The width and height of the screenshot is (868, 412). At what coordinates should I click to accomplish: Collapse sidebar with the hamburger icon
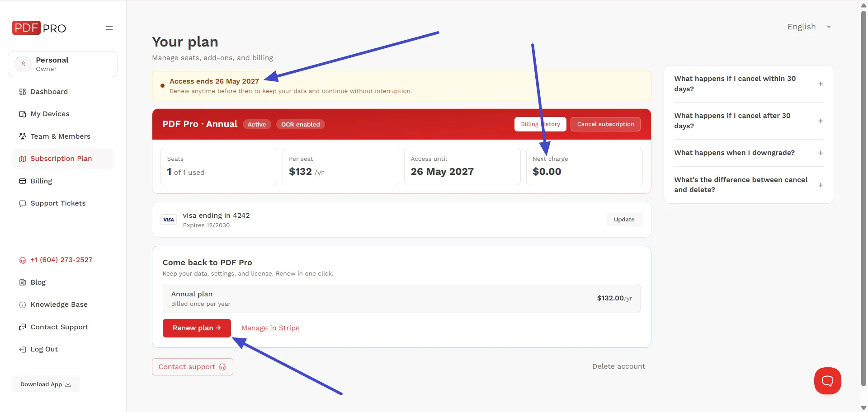tap(109, 28)
